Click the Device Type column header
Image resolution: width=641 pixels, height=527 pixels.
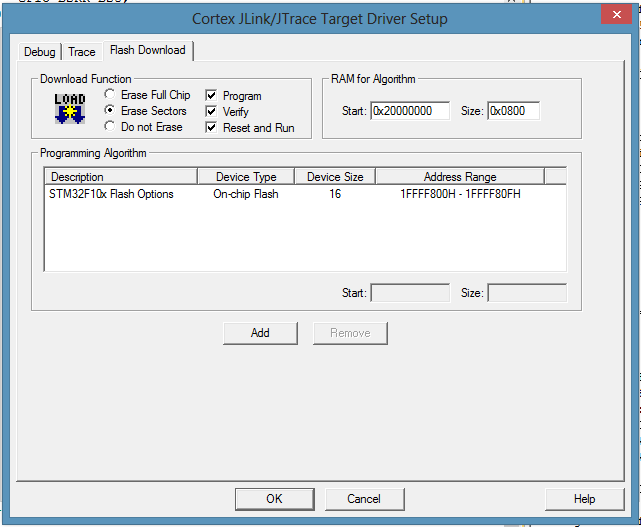pyautogui.click(x=246, y=177)
